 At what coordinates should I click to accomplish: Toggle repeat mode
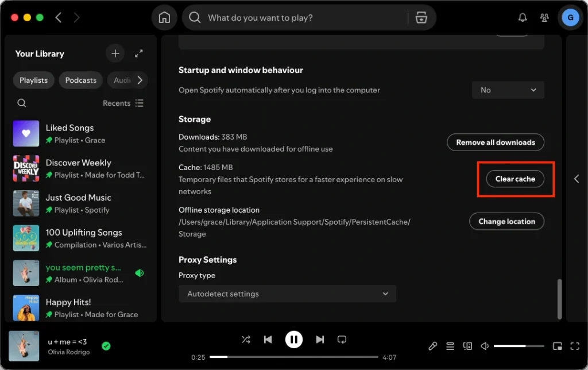point(342,340)
